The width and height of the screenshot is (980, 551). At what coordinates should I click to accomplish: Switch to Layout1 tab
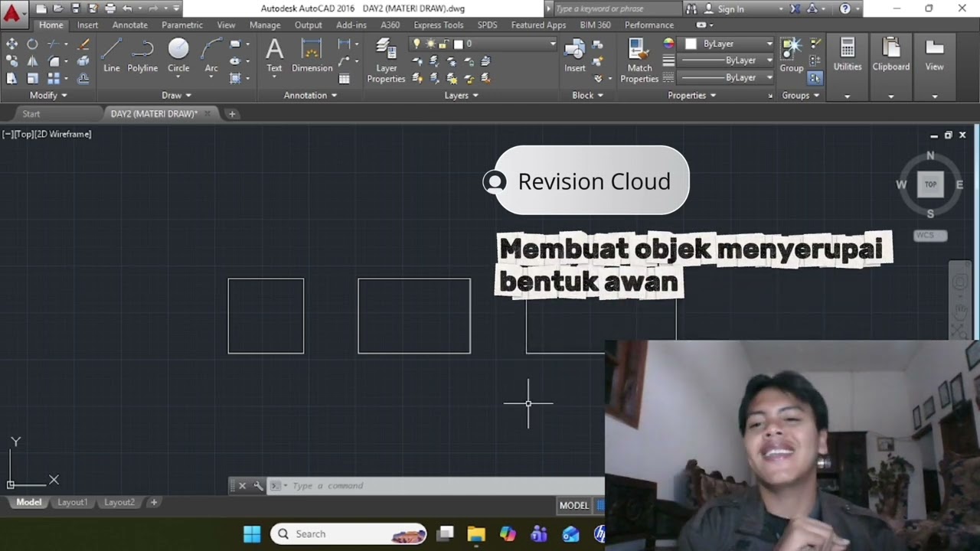pyautogui.click(x=73, y=502)
